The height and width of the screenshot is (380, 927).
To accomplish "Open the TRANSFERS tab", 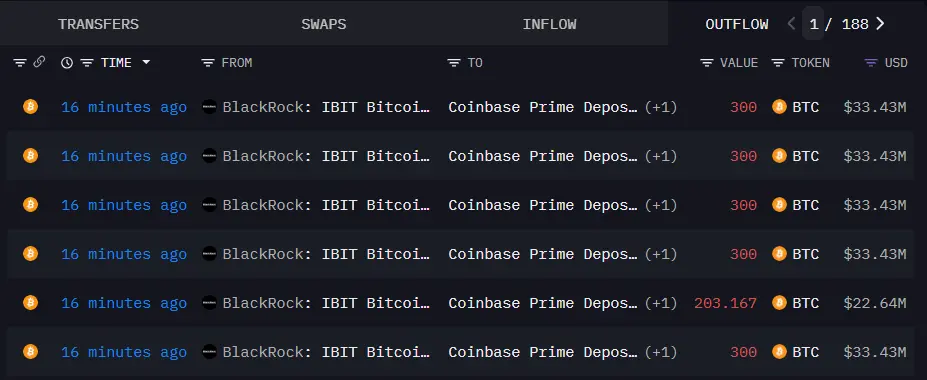I will pos(98,24).
